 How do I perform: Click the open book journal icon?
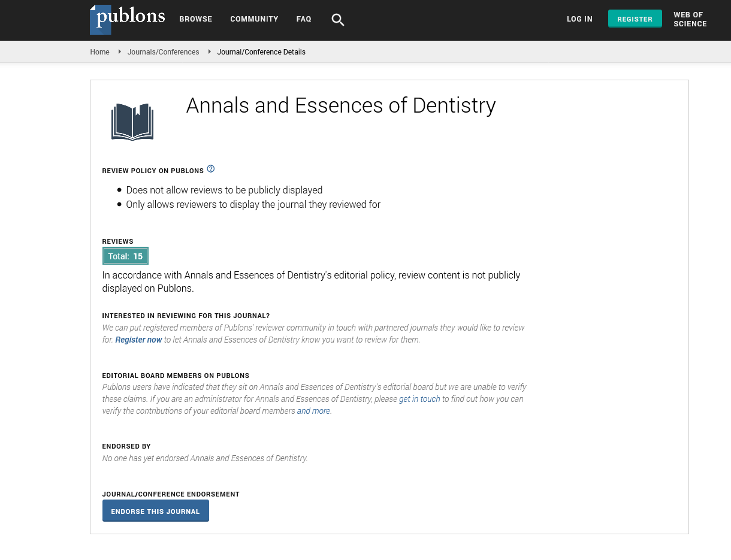pos(132,122)
